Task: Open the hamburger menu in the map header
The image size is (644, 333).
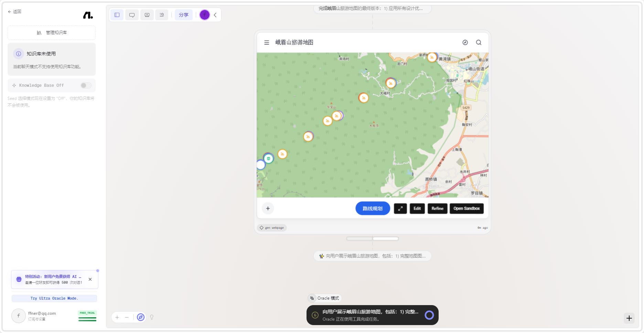Action: [267, 42]
